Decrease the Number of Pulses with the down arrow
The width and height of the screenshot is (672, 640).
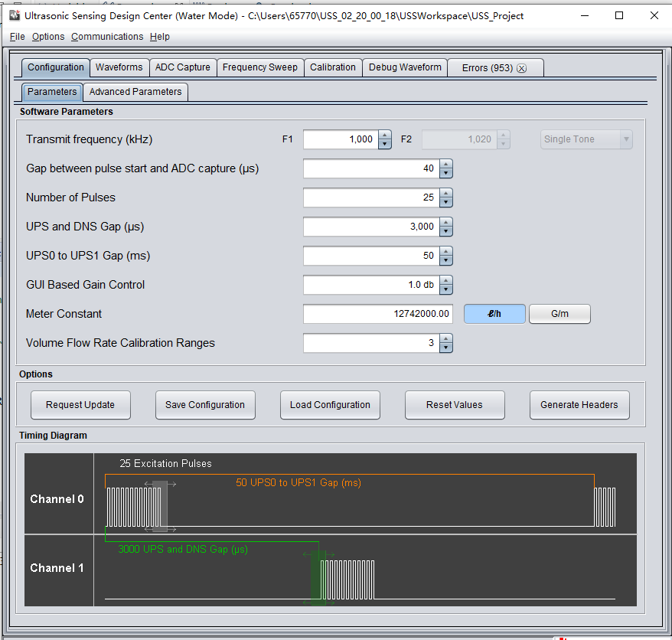(446, 202)
